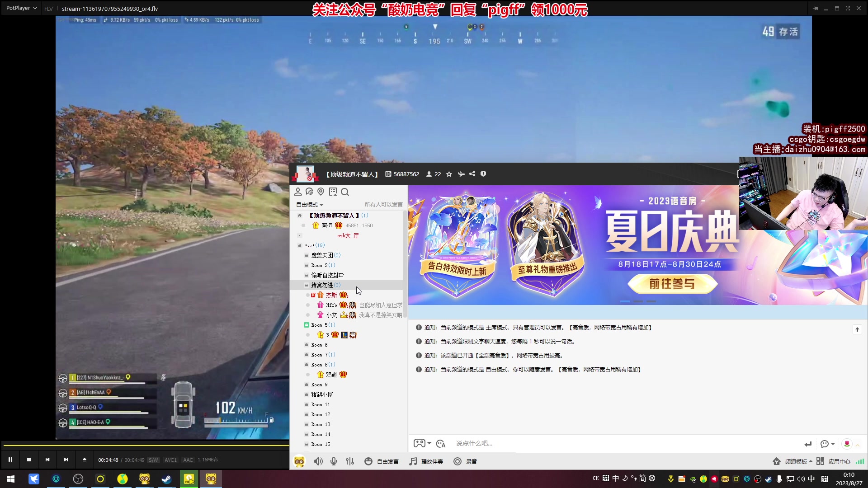
Task: Click the system tray volume icon
Action: [801, 479]
